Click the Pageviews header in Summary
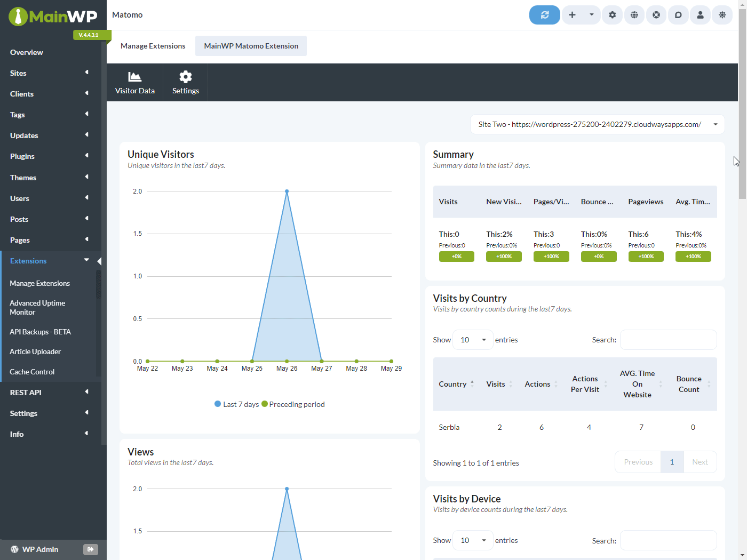This screenshot has width=747, height=560. click(646, 202)
